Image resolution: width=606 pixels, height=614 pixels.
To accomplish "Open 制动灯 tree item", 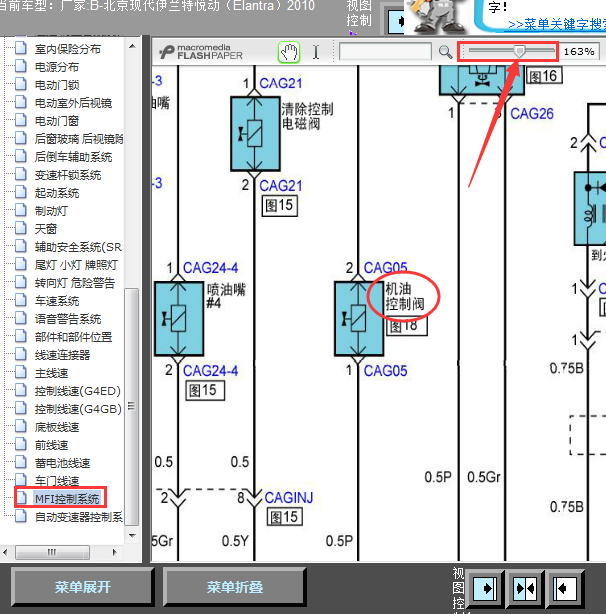I will coord(51,211).
